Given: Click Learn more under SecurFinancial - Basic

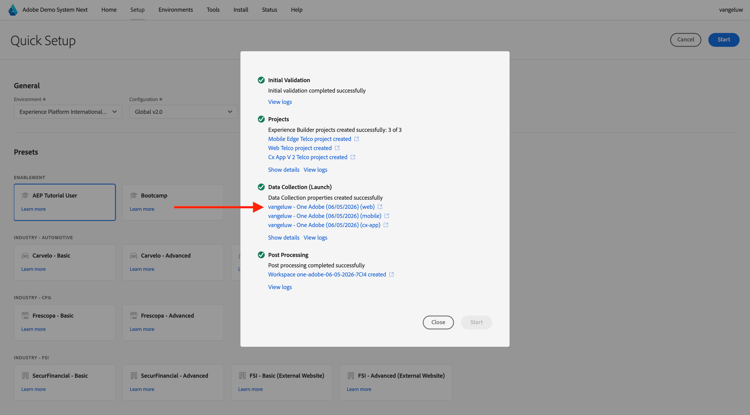Looking at the screenshot, I should (33, 389).
